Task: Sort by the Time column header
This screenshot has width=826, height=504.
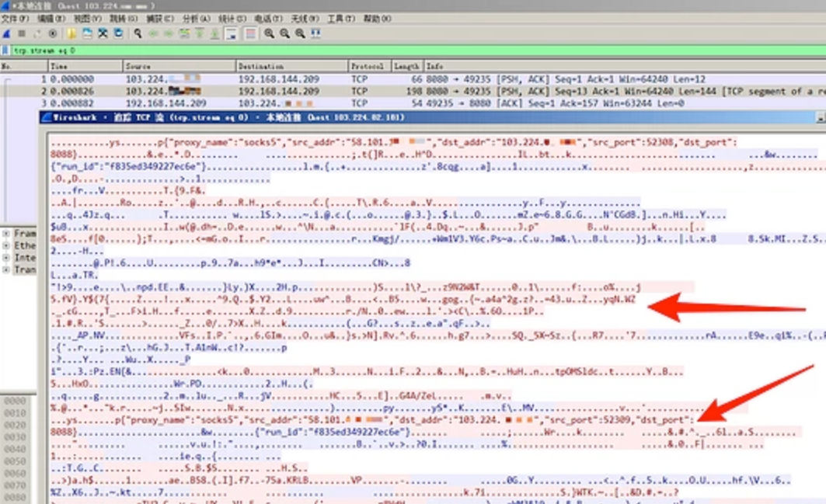Action: [x=85, y=66]
